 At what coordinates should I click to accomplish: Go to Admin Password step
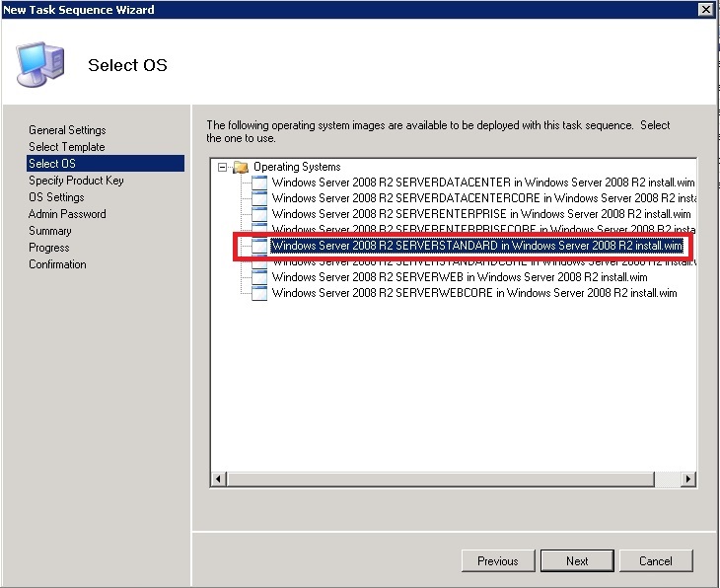click(x=67, y=214)
